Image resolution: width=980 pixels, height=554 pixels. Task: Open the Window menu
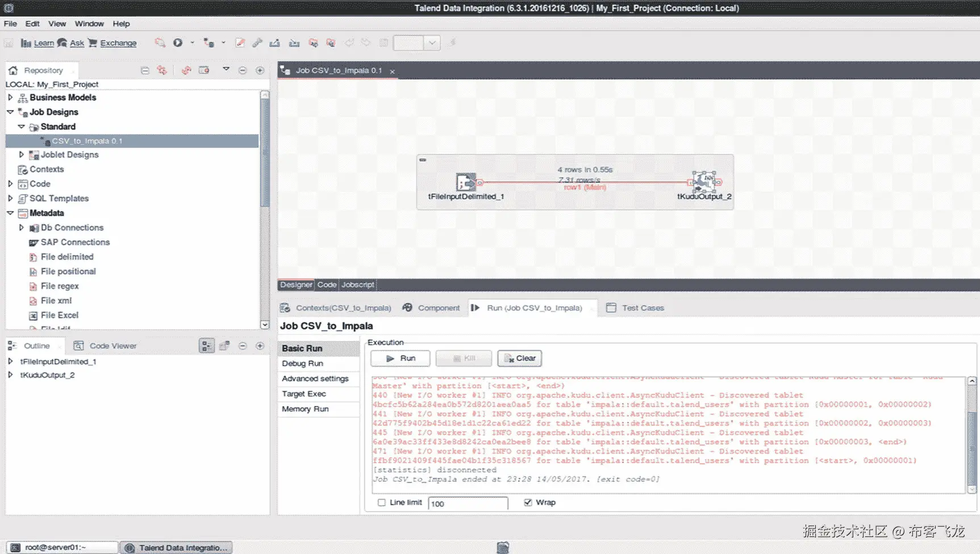[89, 24]
